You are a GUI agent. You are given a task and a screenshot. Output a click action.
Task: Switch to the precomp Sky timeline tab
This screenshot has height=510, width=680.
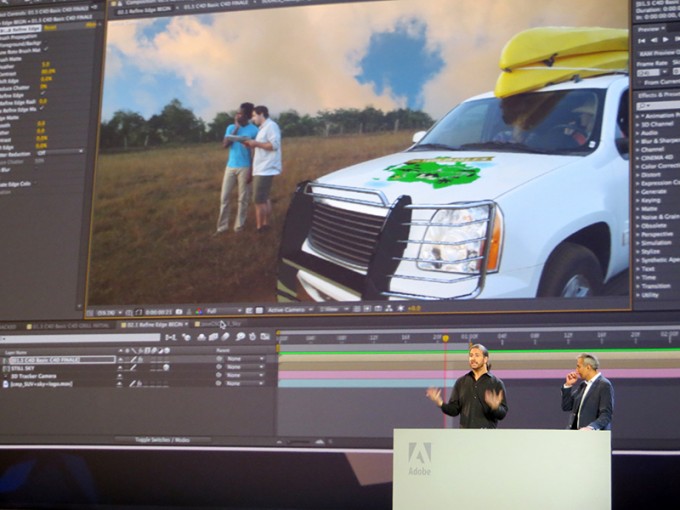pyautogui.click(x=218, y=324)
